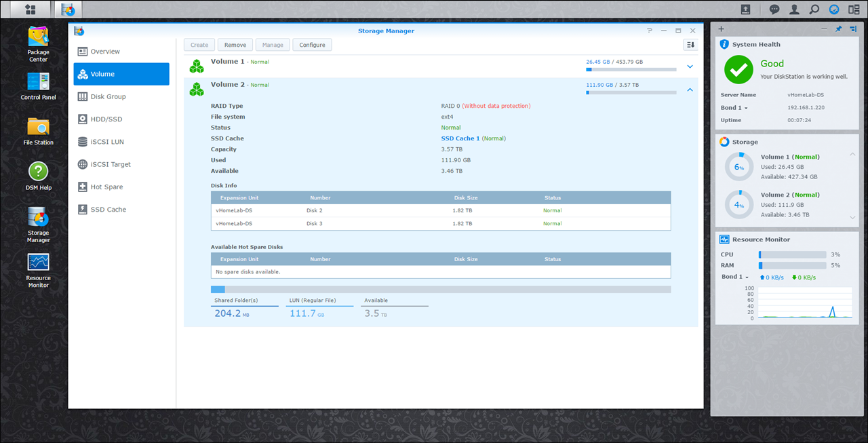Open the Bond 1 dropdown under System Health
Image resolution: width=868 pixels, height=443 pixels.
pyautogui.click(x=734, y=108)
